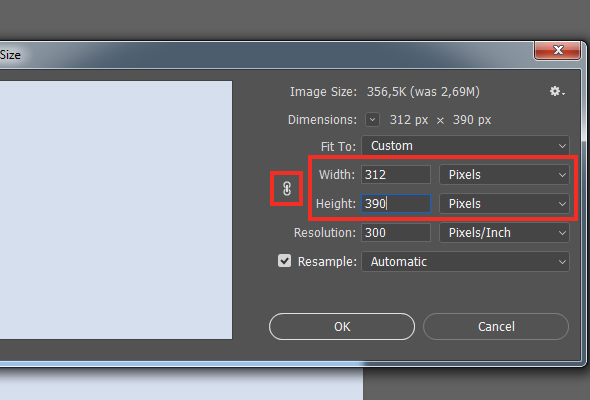
Task: Click the Width input field
Action: 396,175
